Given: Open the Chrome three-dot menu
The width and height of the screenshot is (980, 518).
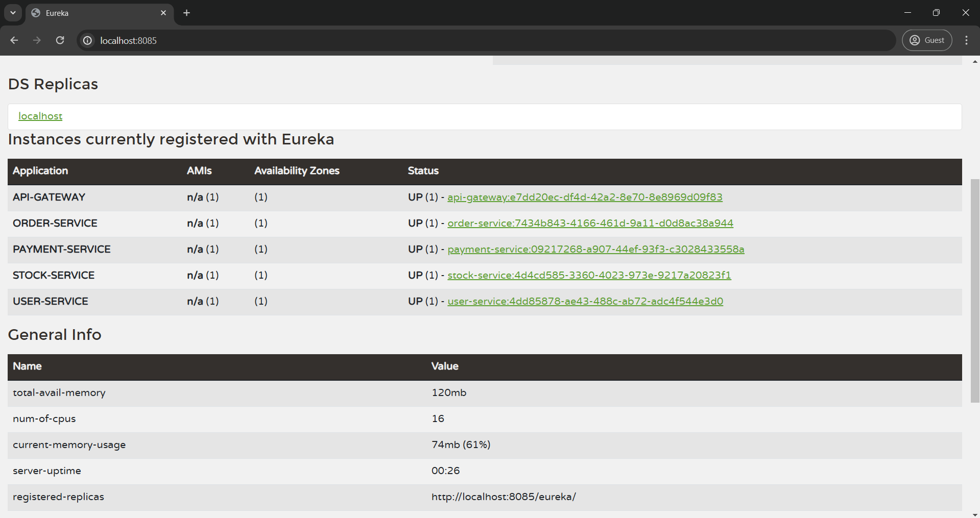Looking at the screenshot, I should click(x=966, y=40).
